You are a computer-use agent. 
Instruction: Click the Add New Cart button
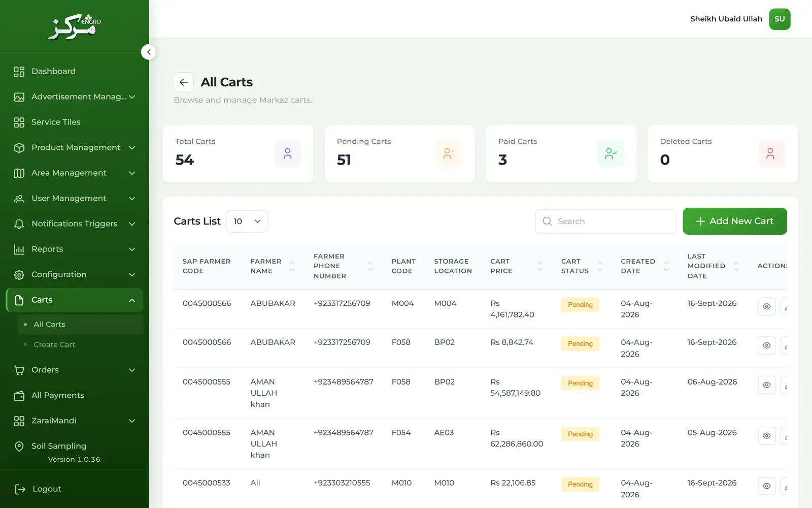(x=734, y=221)
